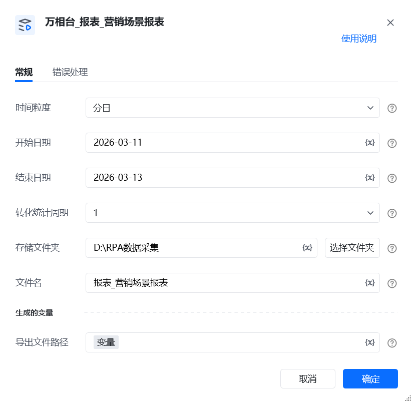Click the 生成的变量 section heading
This screenshot has width=413, height=403.
34,313
